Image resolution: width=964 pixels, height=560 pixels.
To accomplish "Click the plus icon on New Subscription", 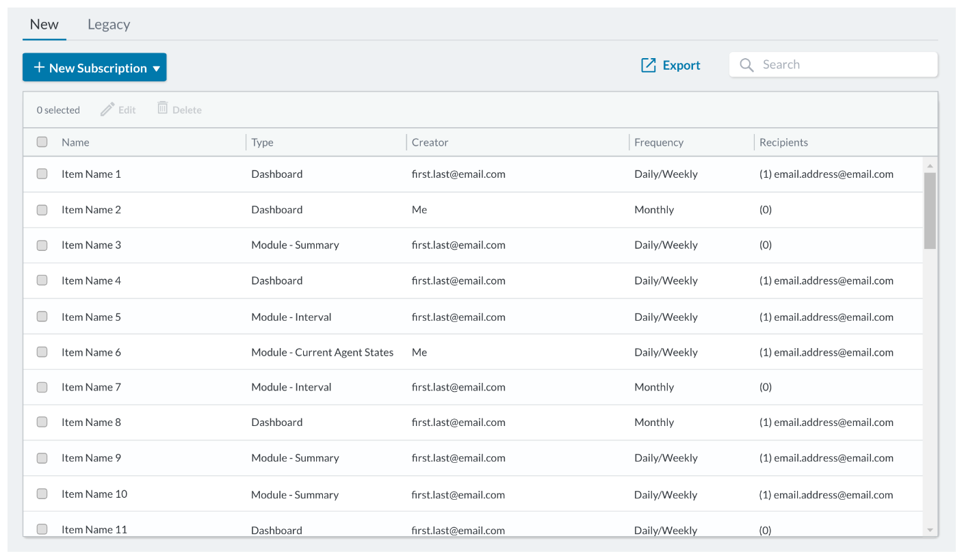I will click(39, 68).
